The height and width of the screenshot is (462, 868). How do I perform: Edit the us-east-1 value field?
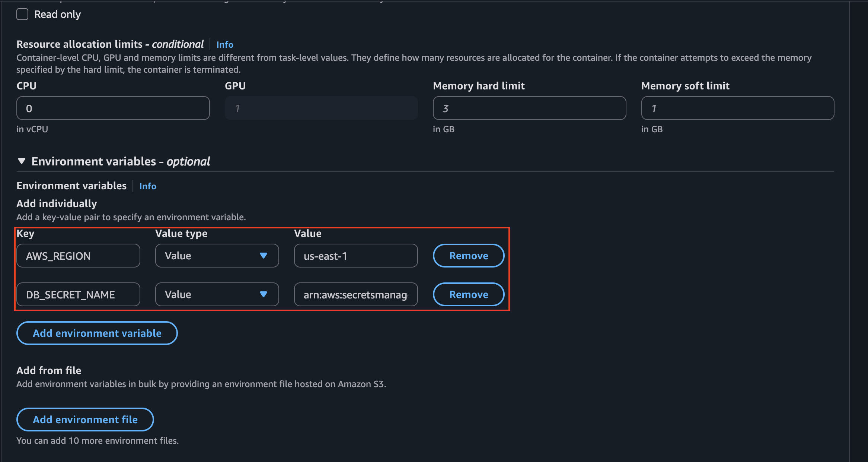[x=355, y=256]
